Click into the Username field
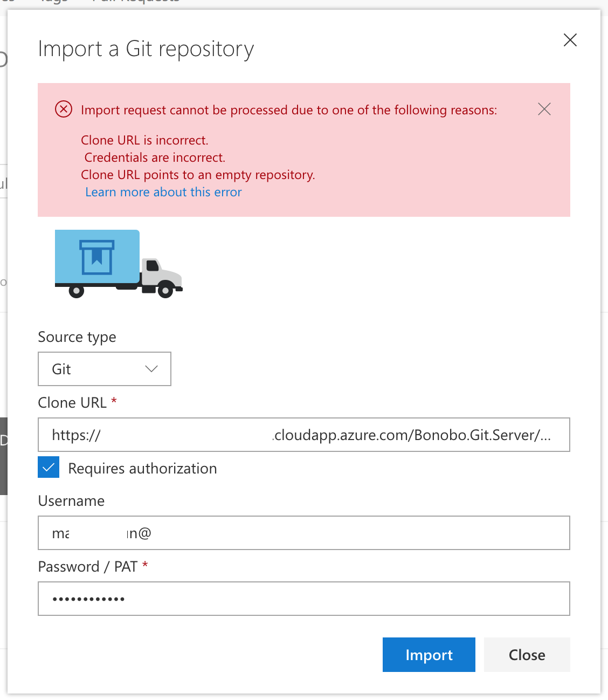Image resolution: width=608 pixels, height=700 pixels. (x=303, y=533)
